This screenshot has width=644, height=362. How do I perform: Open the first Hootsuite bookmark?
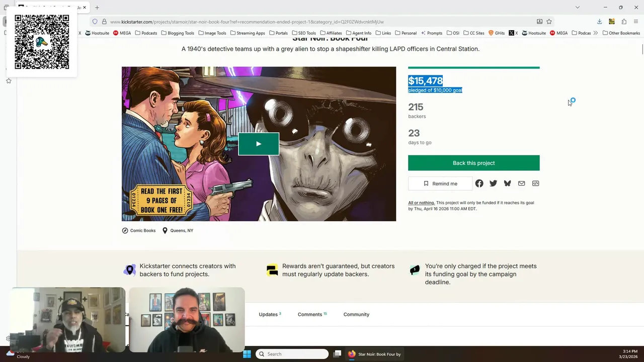(97, 33)
